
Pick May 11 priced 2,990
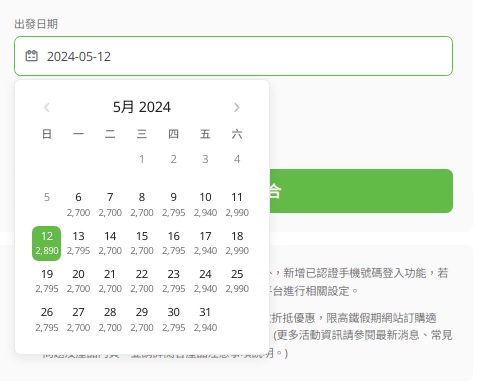pyautogui.click(x=237, y=204)
